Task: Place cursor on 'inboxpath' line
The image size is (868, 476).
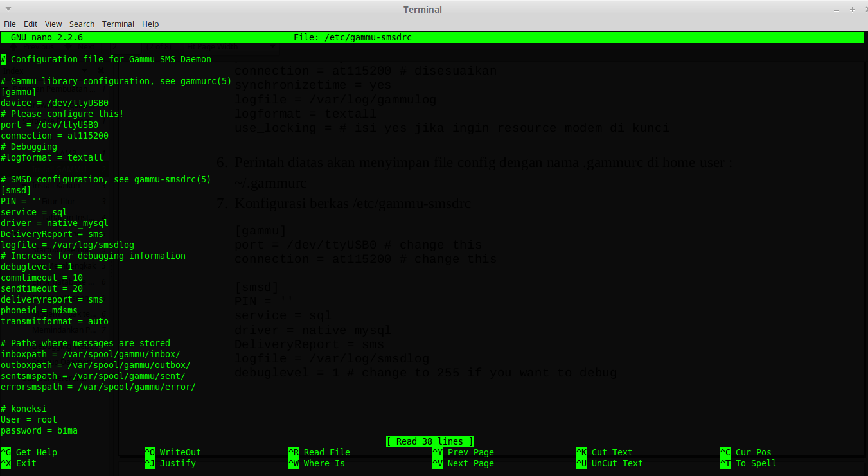Action: pyautogui.click(x=91, y=354)
